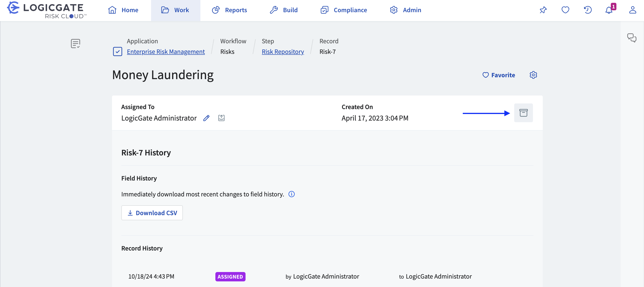The image size is (644, 287).
Task: Click the 'Risks' workflow label
Action: click(227, 52)
